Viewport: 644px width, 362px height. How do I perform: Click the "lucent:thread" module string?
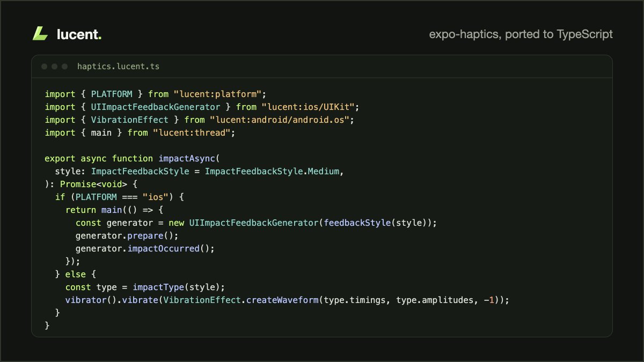click(192, 132)
